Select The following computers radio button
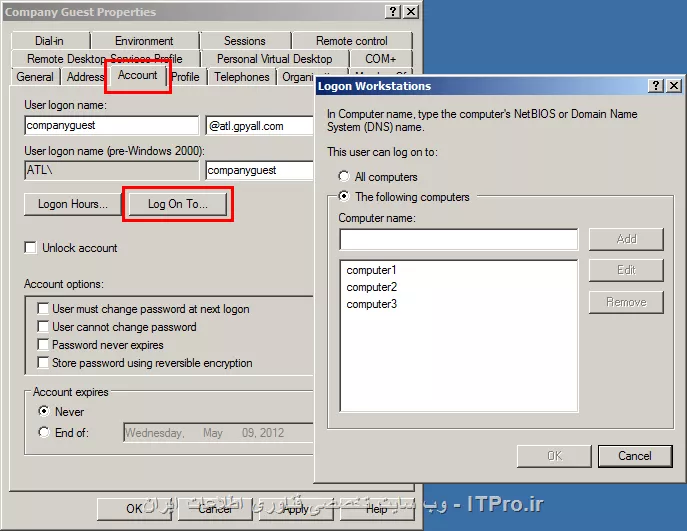687x531 pixels. [x=344, y=196]
